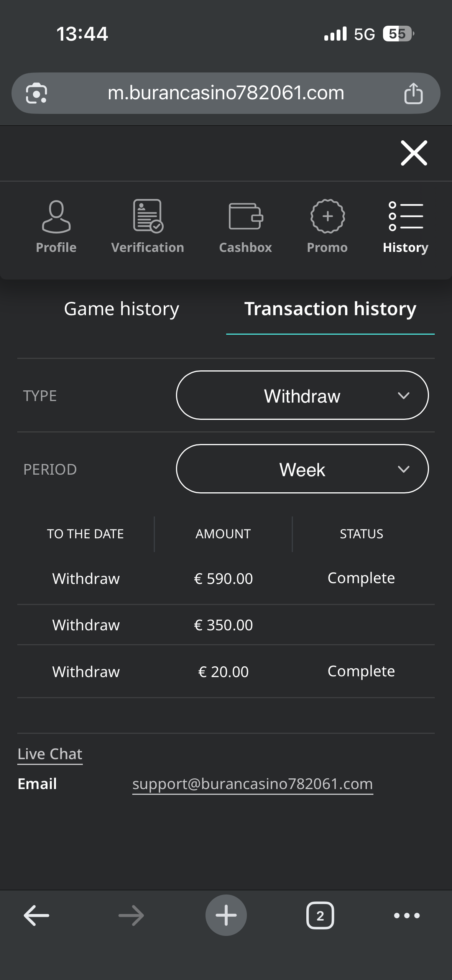The width and height of the screenshot is (452, 980).
Task: Tap the Google Lens camera icon
Action: (36, 93)
